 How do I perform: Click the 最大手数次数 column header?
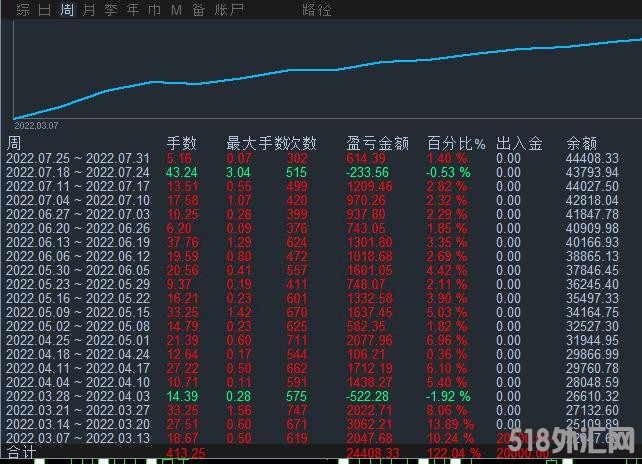click(x=271, y=143)
